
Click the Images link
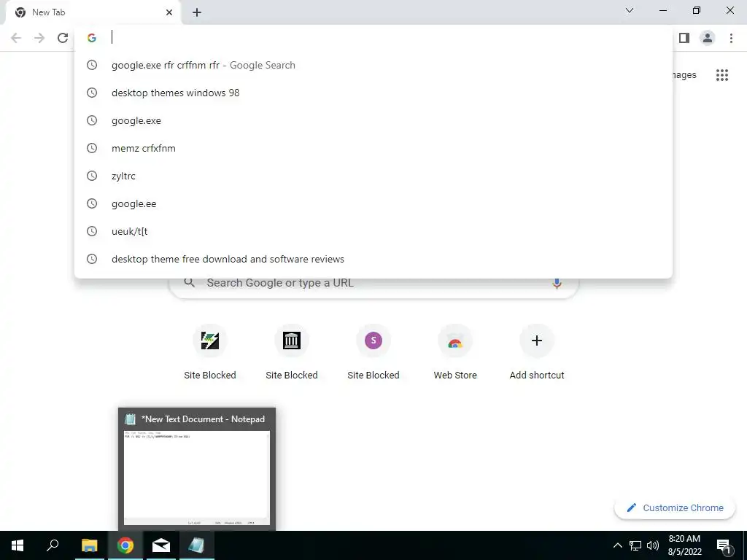tap(684, 75)
